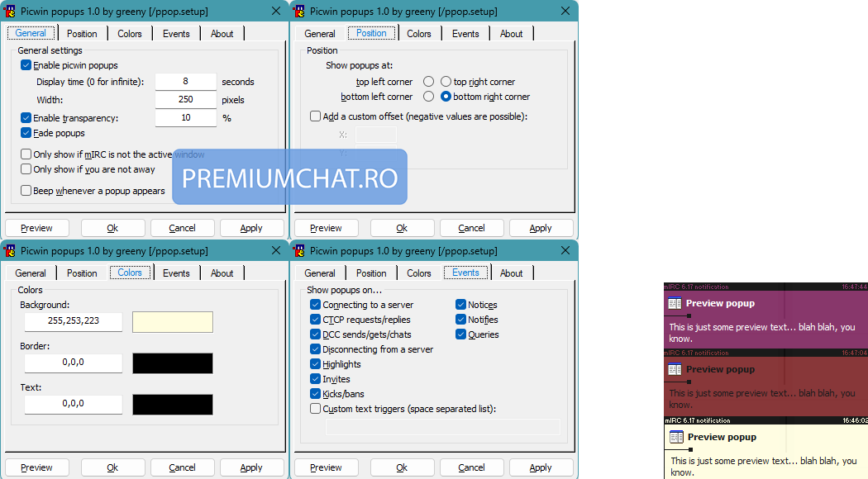Open About tab in the General settings window

[x=222, y=34]
